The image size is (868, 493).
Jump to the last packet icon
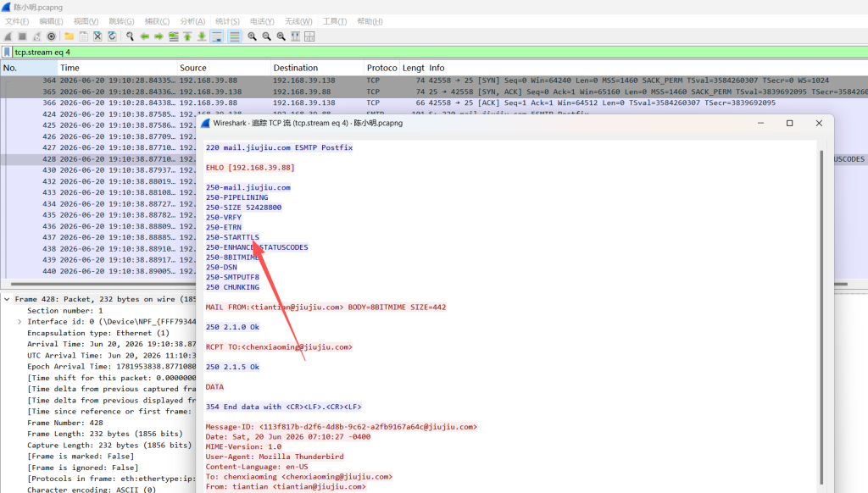pyautogui.click(x=202, y=36)
